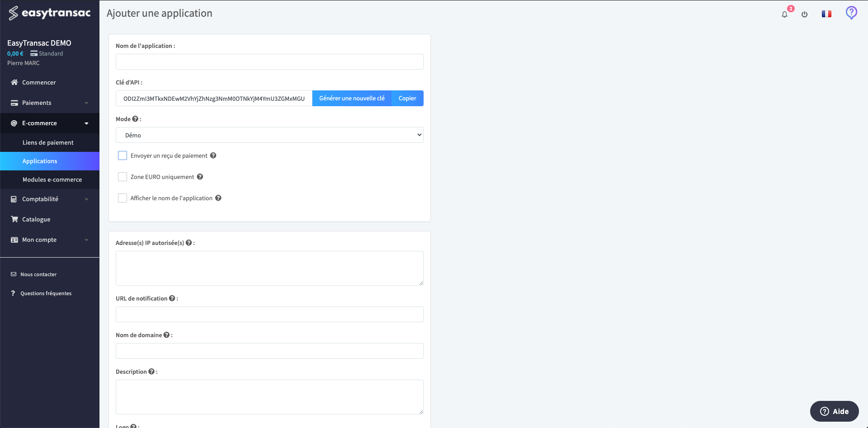Click the Pierre MARC user name
The height and width of the screenshot is (428, 868).
24,63
